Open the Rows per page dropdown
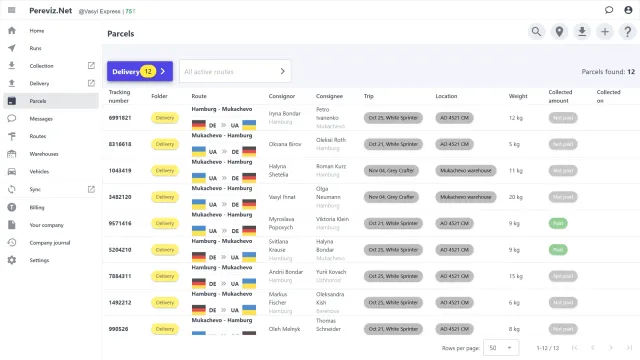Image resolution: width=640 pixels, height=360 pixels. [x=501, y=348]
